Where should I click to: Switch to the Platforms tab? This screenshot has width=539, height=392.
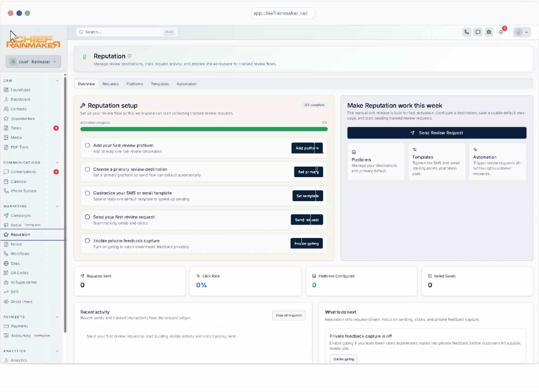coord(135,84)
